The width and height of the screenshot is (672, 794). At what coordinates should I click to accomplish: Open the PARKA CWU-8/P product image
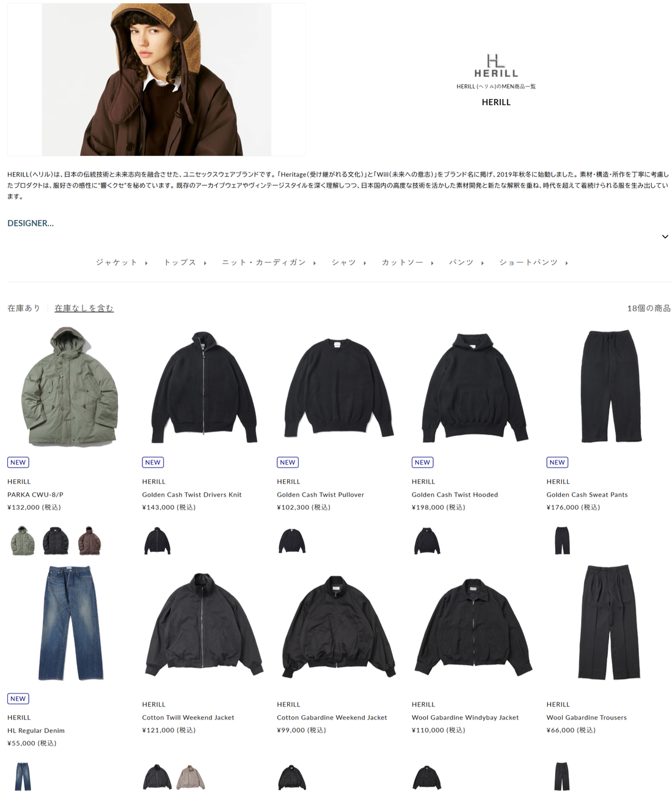[70, 386]
